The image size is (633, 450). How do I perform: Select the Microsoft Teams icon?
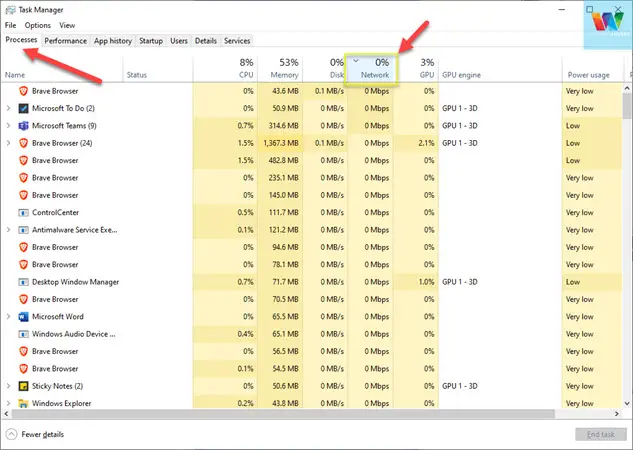23,126
